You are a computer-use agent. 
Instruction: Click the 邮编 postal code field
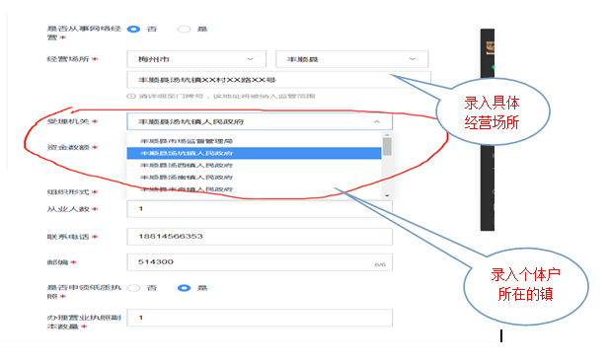pyautogui.click(x=260, y=262)
